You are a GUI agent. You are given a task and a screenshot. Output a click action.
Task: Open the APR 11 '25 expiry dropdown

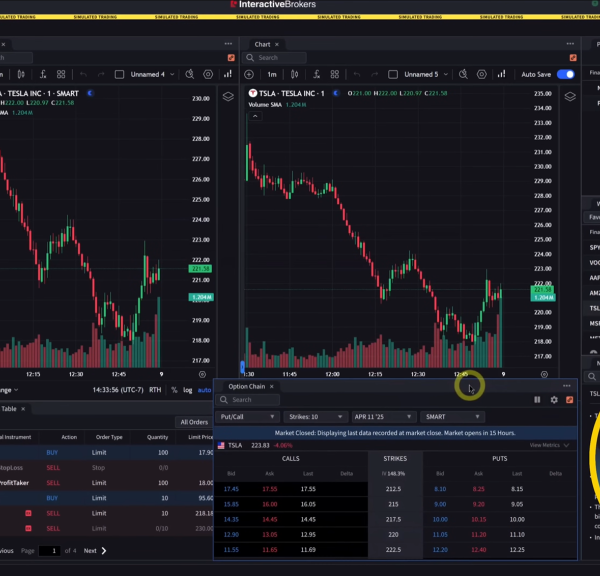pyautogui.click(x=382, y=416)
